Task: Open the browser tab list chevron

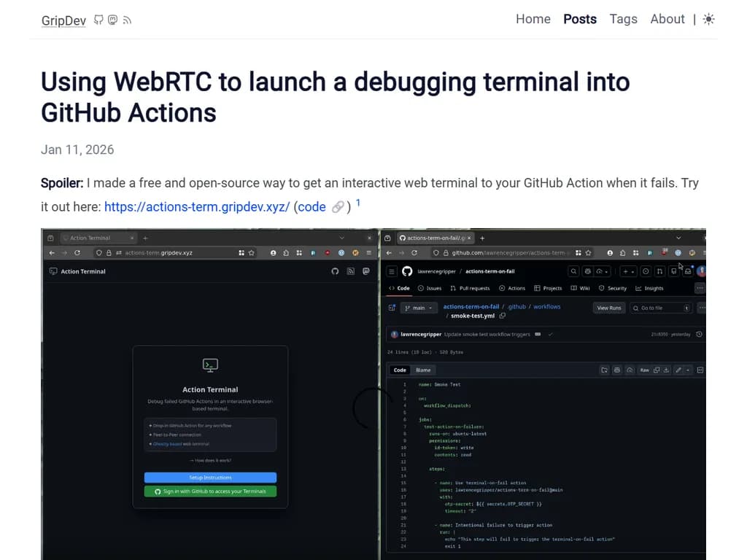Action: (341, 238)
